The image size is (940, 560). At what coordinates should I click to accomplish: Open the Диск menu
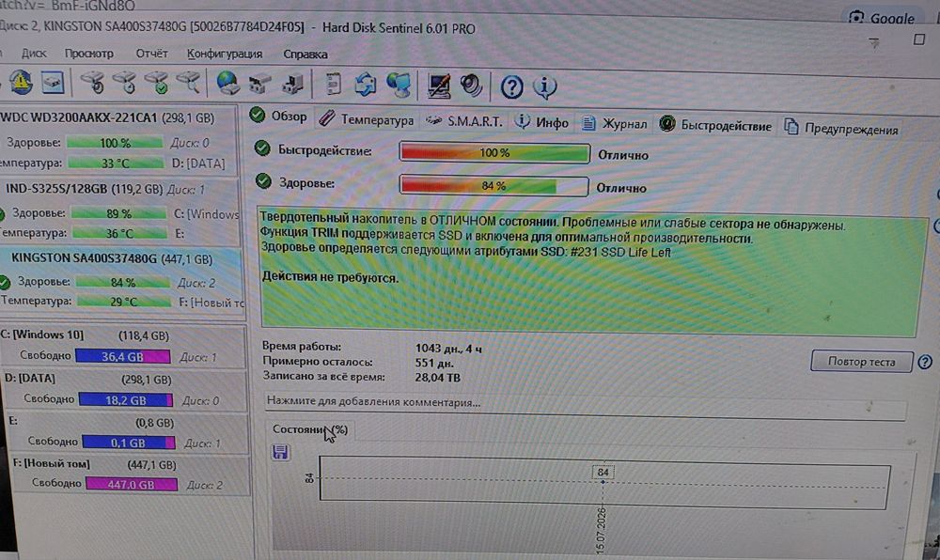34,53
